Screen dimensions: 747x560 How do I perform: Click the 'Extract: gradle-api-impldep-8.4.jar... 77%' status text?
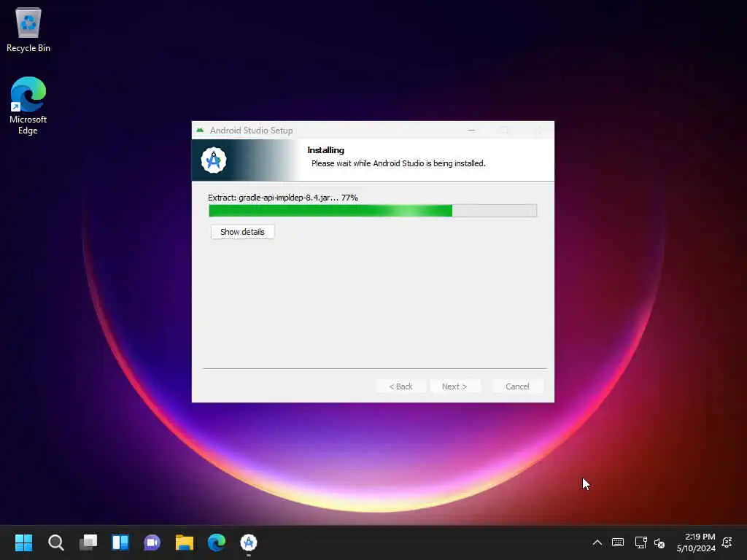pos(283,197)
